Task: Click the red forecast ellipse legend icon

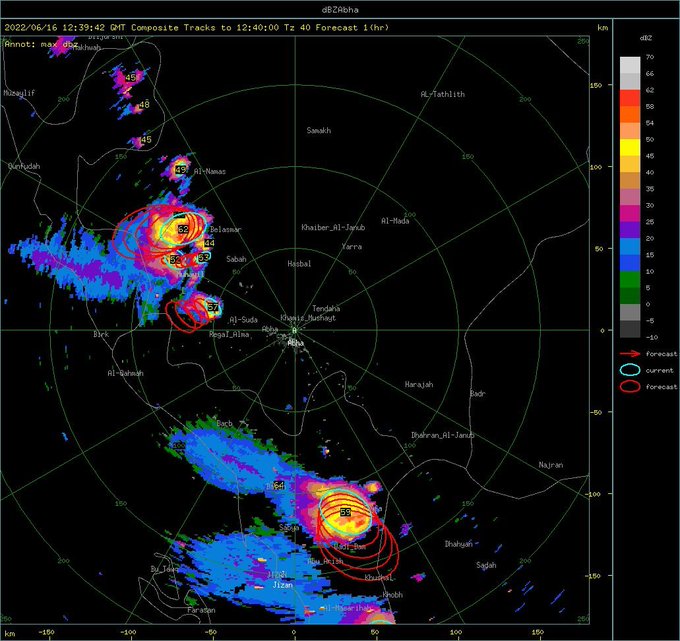Action: (630, 386)
